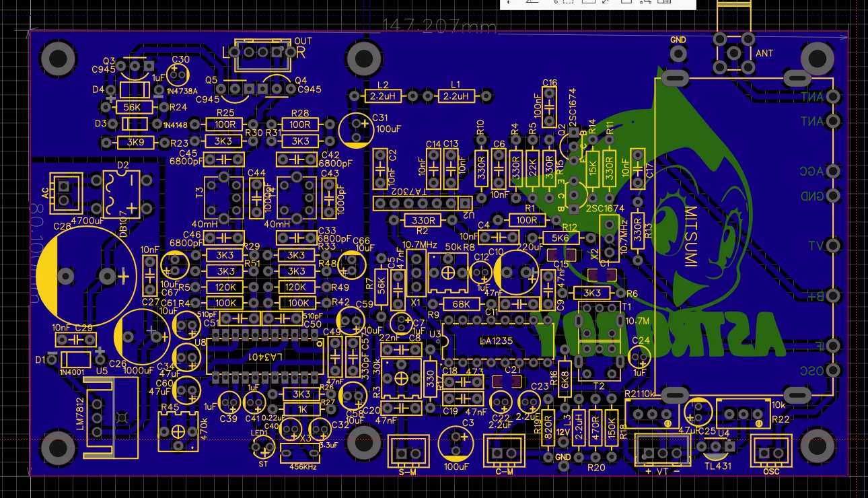Image resolution: width=868 pixels, height=498 pixels.
Task: Select the C-M connector footprint
Action: 505,451
